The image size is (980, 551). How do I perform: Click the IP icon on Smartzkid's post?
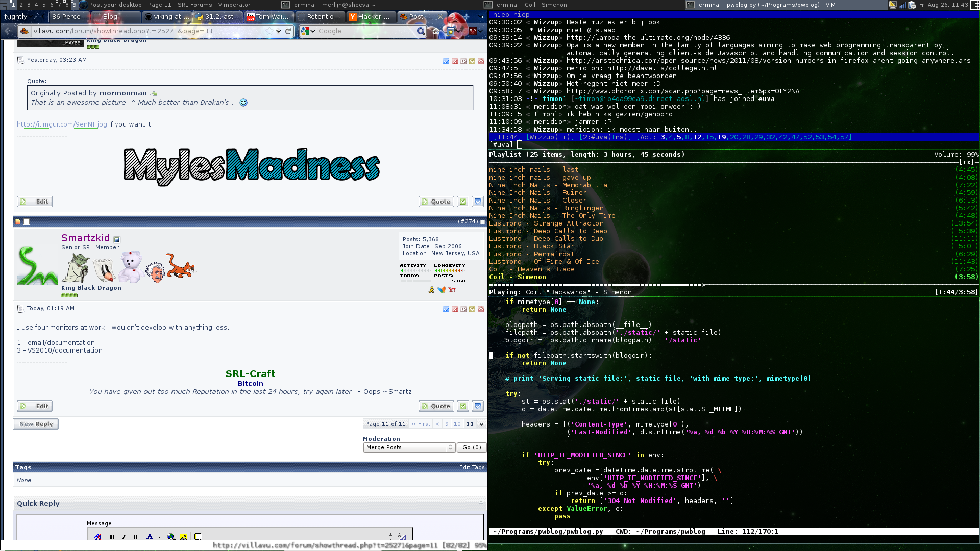click(x=463, y=309)
